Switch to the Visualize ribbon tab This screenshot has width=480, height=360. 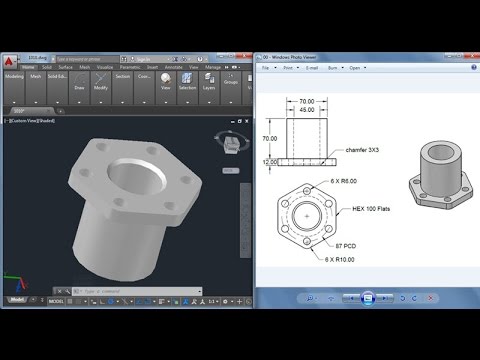pos(105,67)
